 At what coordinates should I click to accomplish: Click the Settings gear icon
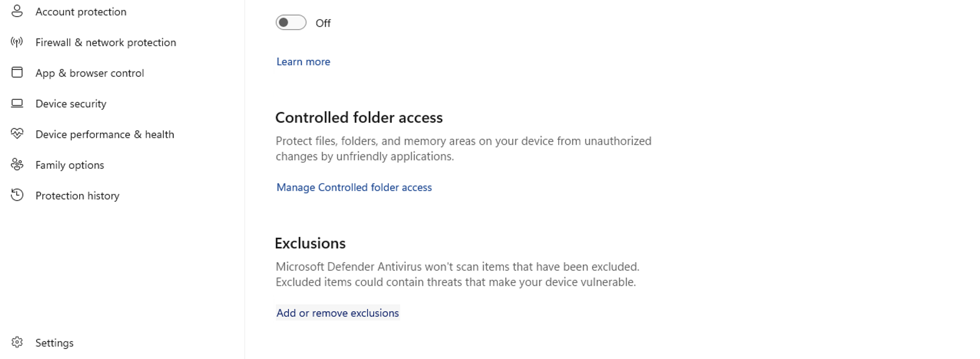tap(17, 342)
